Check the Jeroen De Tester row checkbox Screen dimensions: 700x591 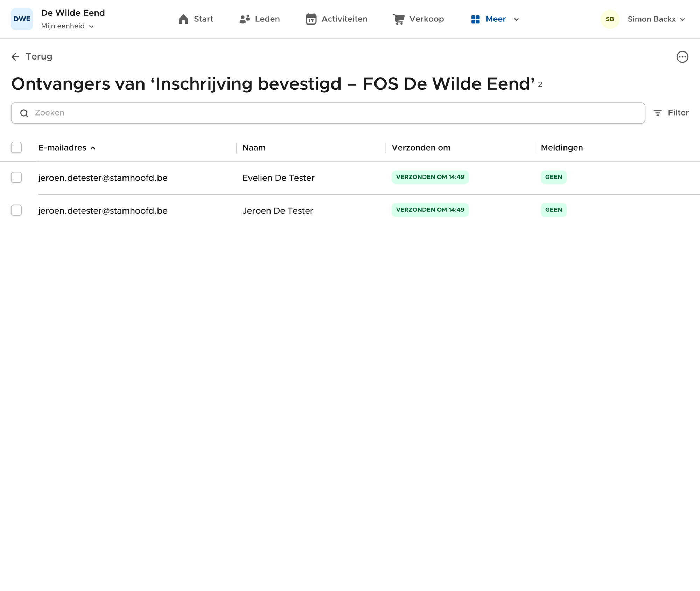(x=16, y=210)
